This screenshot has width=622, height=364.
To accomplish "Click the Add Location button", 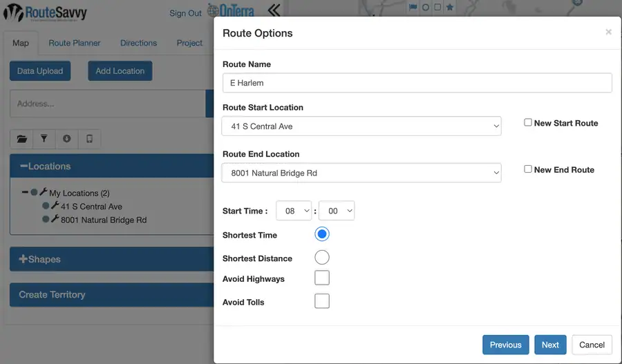I will pos(120,71).
